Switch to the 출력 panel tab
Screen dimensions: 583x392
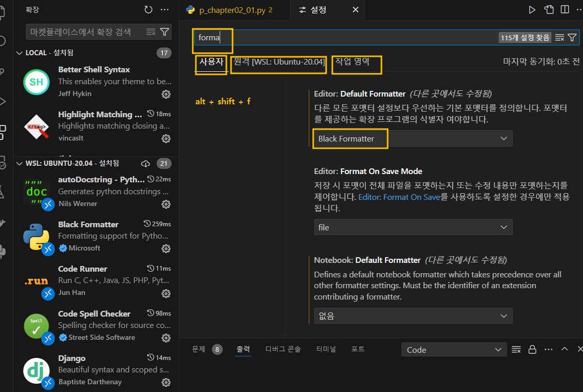[x=243, y=349]
